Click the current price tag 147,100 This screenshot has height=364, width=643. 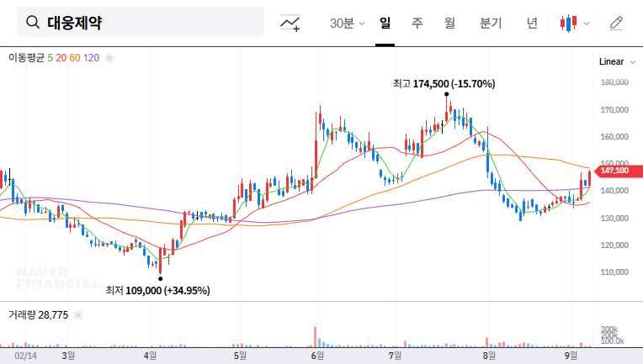(x=618, y=171)
